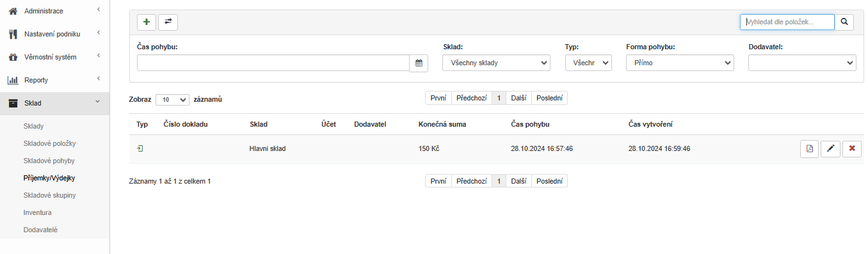
Task: Export the row as PDF
Action: point(810,148)
